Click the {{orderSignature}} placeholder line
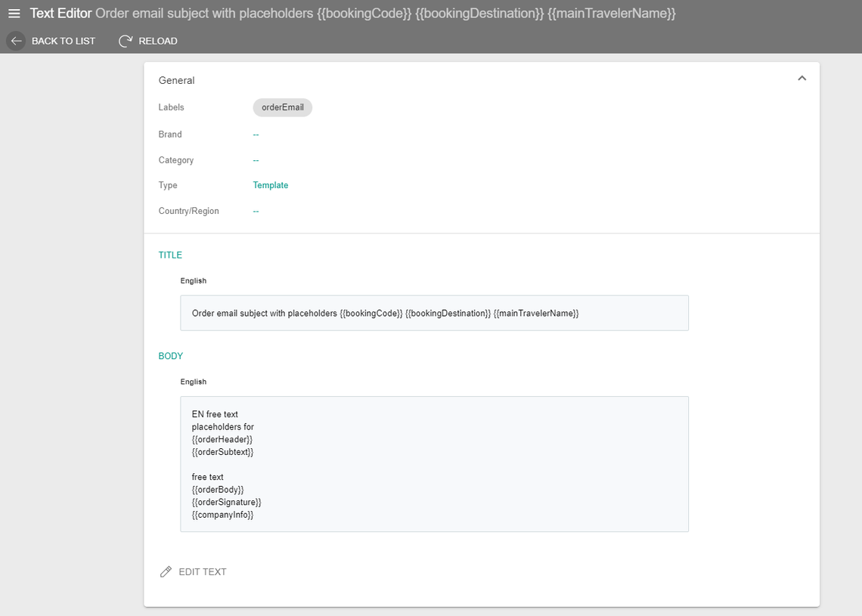 coord(227,503)
